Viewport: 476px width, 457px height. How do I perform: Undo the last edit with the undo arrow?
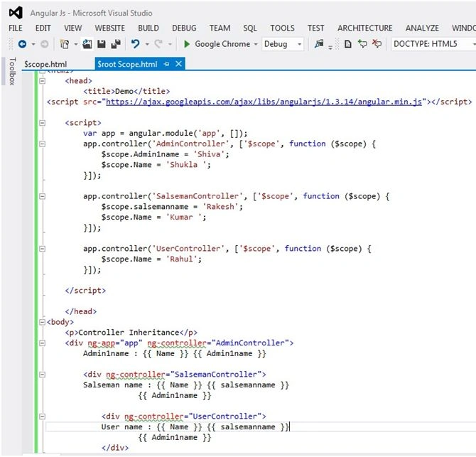(x=136, y=44)
